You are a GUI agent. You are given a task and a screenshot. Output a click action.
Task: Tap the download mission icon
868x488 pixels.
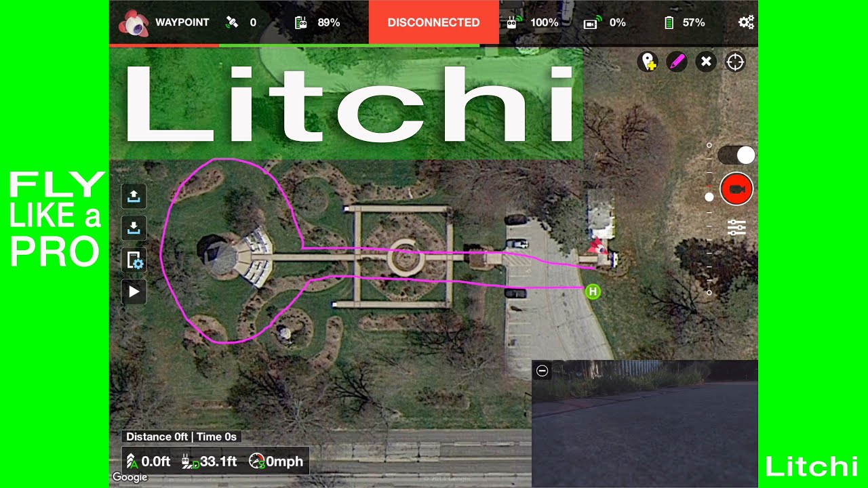134,228
